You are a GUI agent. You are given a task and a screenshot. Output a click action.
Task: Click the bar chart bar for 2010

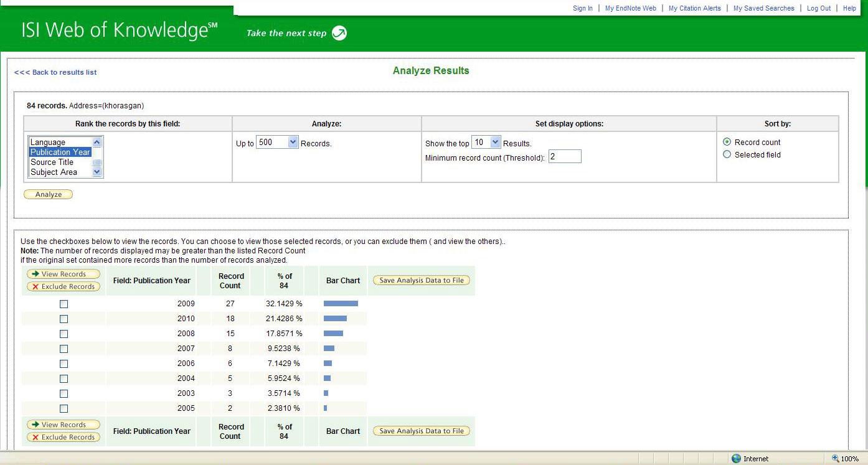pyautogui.click(x=335, y=319)
